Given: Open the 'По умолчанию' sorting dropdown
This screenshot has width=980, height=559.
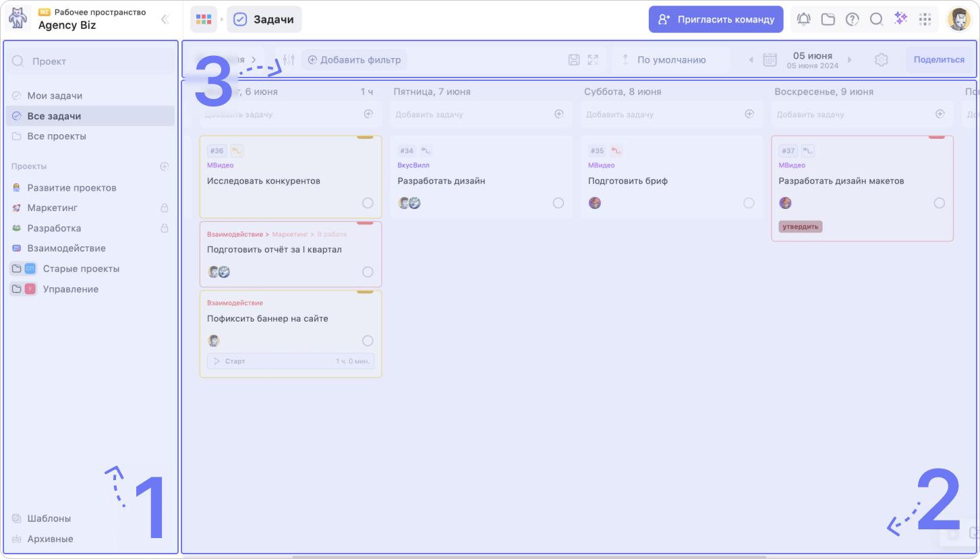Looking at the screenshot, I should [670, 60].
